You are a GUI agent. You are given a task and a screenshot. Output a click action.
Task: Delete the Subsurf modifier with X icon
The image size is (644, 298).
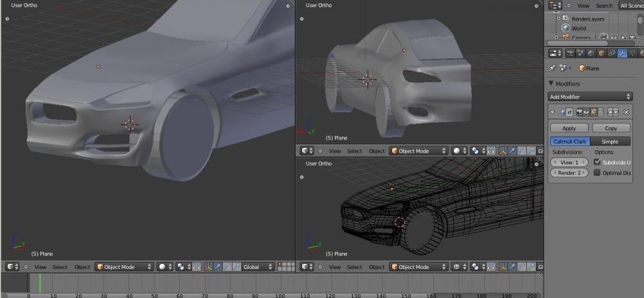click(x=625, y=112)
